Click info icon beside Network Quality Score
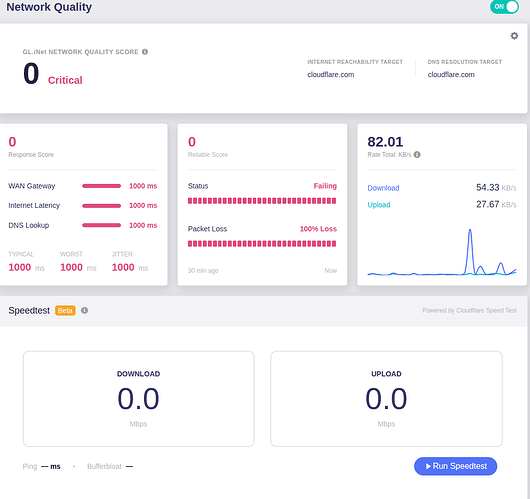 pos(145,52)
